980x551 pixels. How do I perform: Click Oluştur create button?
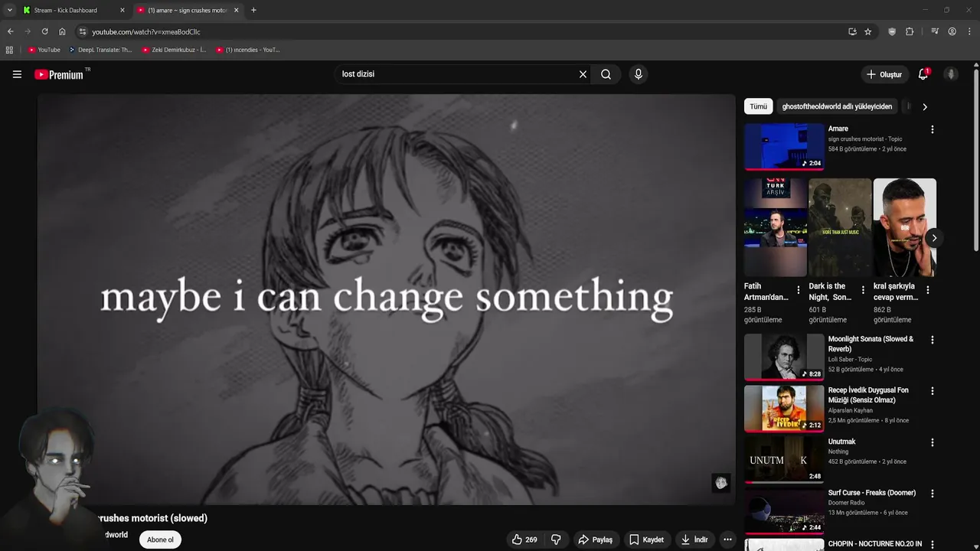click(884, 74)
